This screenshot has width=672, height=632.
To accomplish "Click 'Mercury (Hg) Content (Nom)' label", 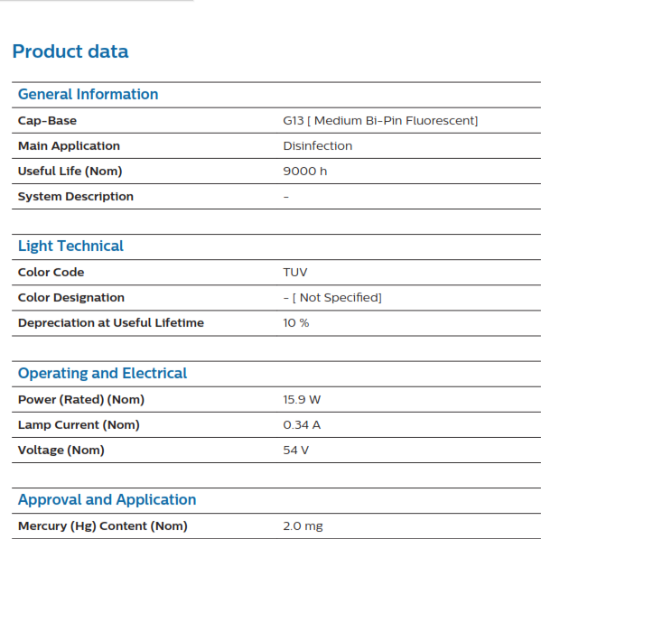I will [103, 526].
